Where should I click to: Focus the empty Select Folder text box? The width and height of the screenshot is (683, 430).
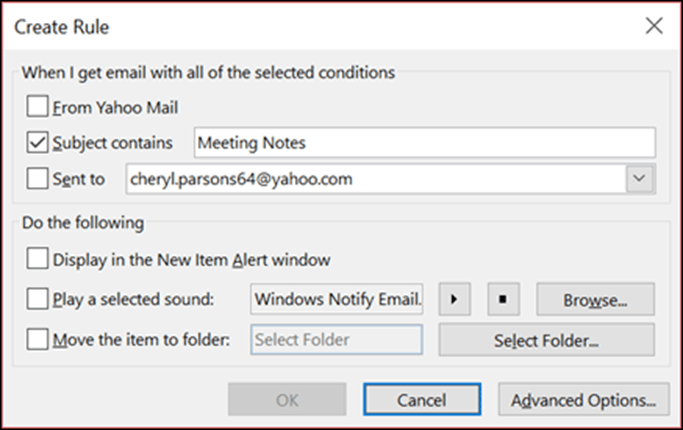[337, 339]
